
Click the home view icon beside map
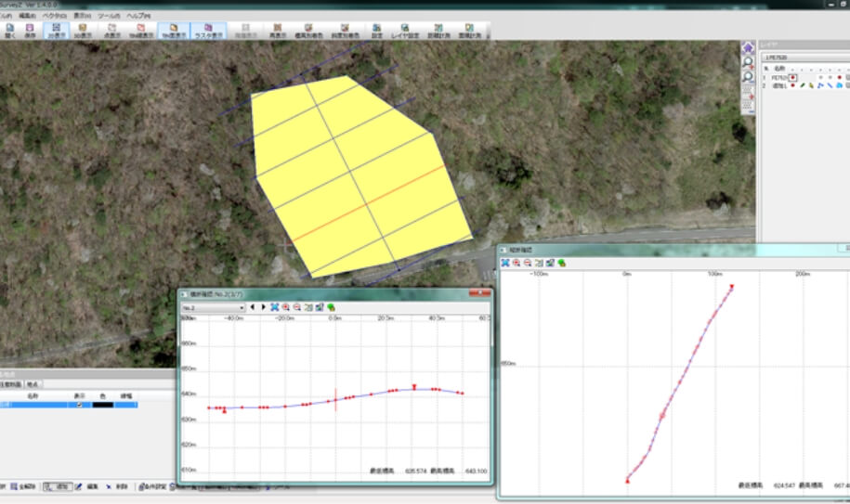747,47
